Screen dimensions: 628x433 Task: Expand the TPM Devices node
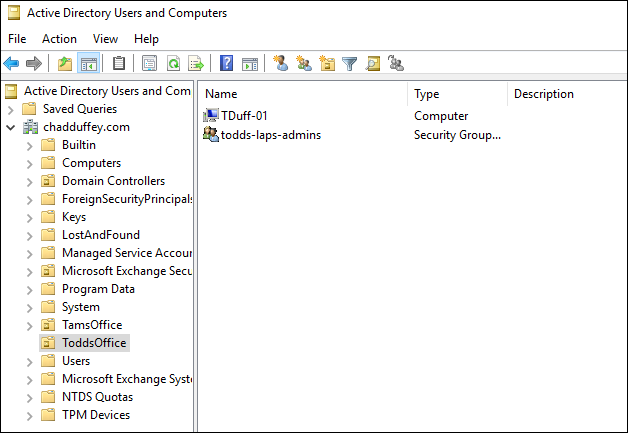(30, 415)
